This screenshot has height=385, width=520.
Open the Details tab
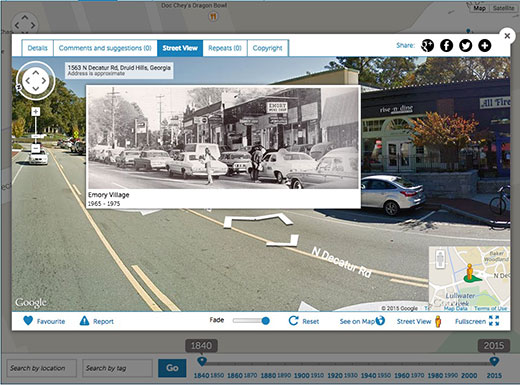[38, 48]
